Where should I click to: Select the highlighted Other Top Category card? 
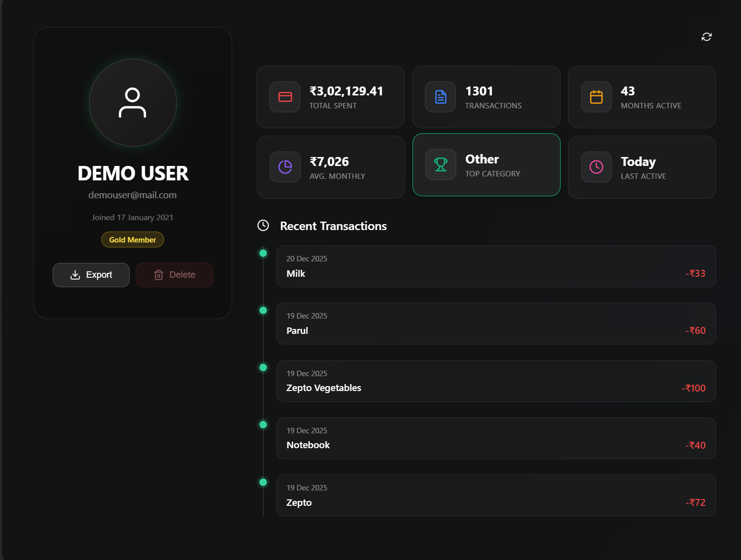[x=486, y=164]
